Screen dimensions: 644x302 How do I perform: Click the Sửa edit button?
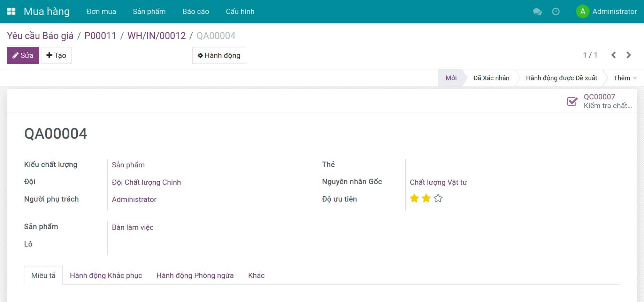tap(23, 55)
